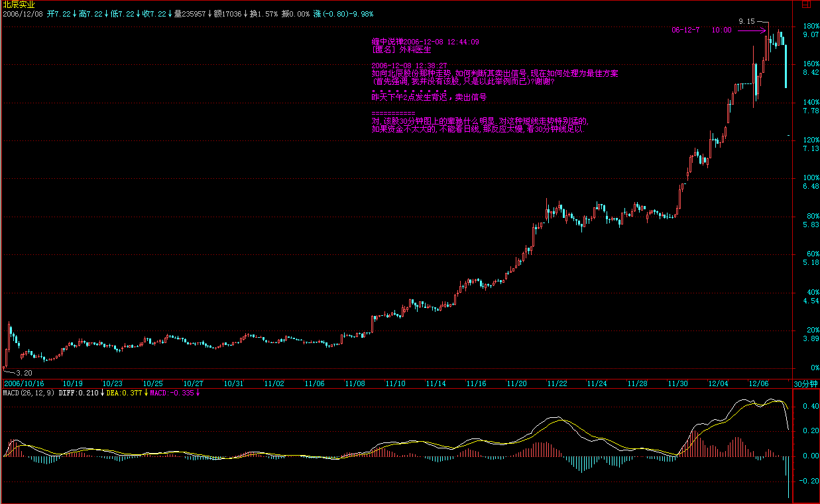820x504 pixels.
Task: Click the 100% level on the price axis
Action: [x=811, y=177]
